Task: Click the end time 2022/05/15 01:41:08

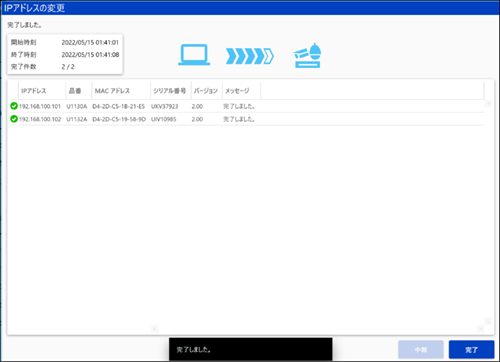Action: 90,54
